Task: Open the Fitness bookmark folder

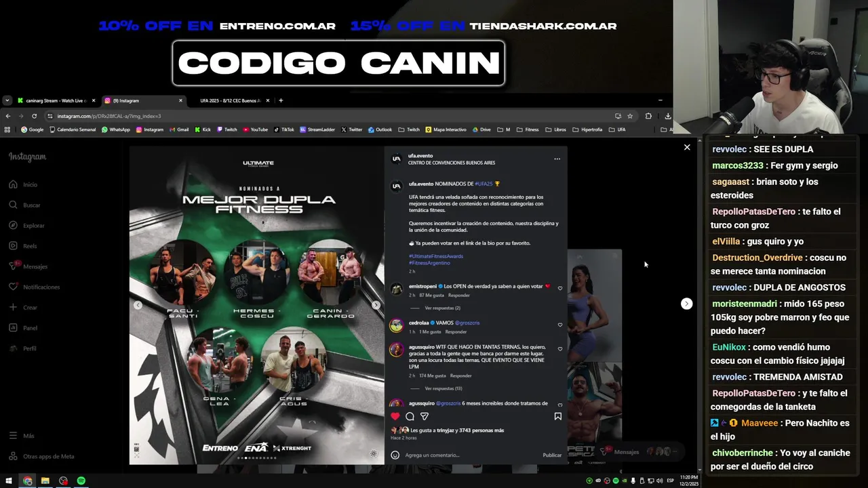Action: (527, 129)
